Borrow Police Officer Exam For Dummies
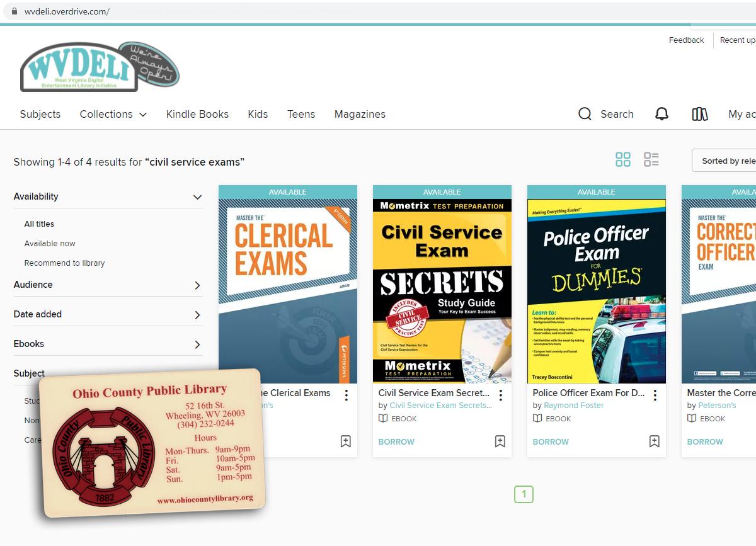The width and height of the screenshot is (756, 546). click(x=551, y=441)
